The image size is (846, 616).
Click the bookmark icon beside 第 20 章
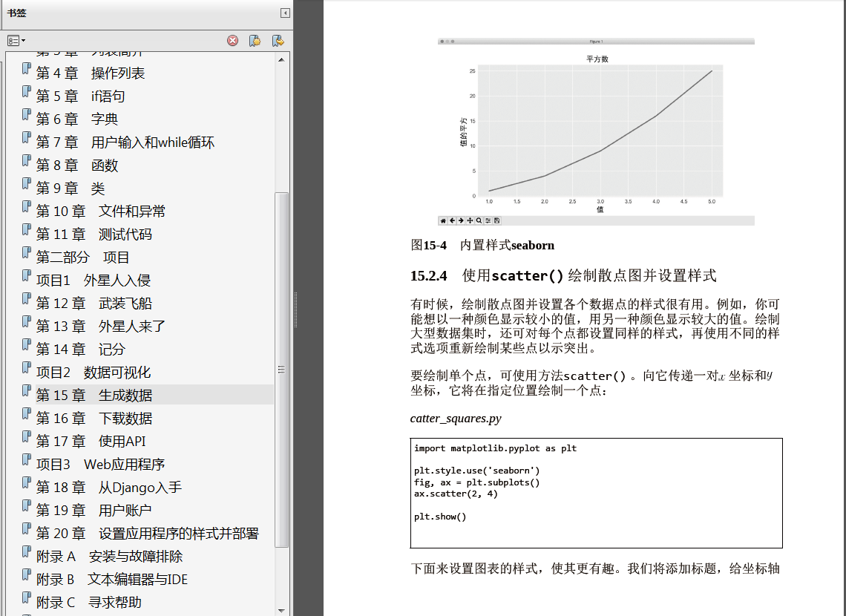coord(26,528)
